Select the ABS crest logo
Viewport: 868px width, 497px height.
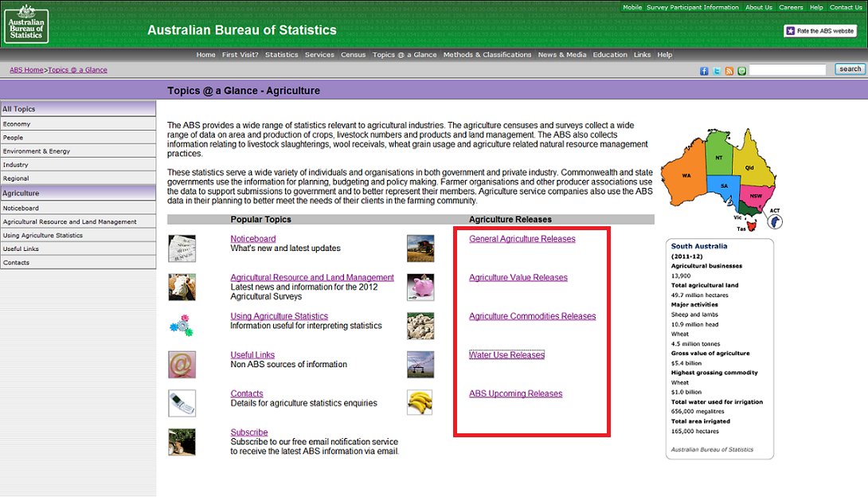26,24
